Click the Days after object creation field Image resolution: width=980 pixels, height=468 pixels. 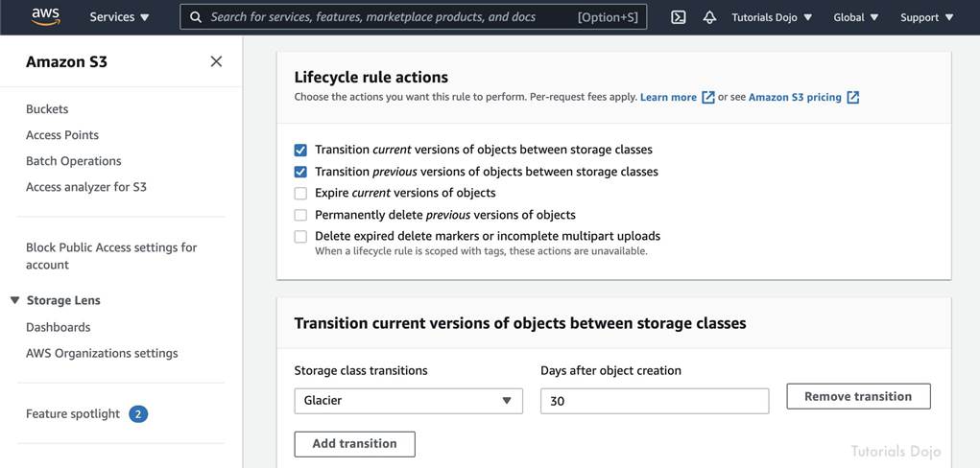tap(655, 401)
